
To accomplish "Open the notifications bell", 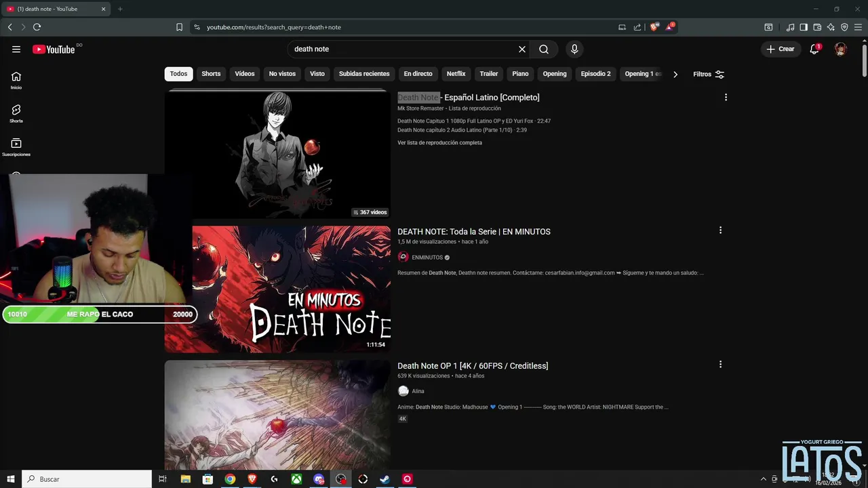I will (814, 49).
